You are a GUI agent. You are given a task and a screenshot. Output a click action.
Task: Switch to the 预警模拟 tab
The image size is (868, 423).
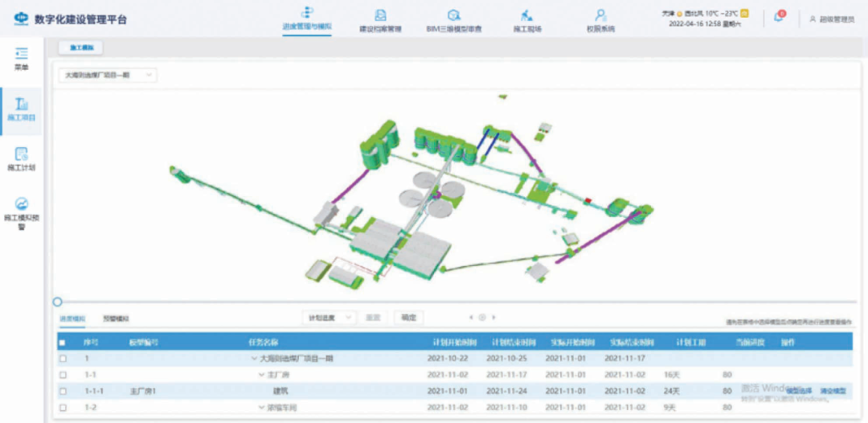[117, 319]
